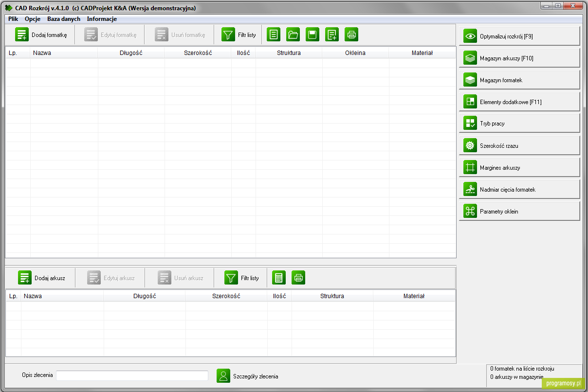
Task: Click Szerokość column header in formatki table
Action: click(x=198, y=53)
